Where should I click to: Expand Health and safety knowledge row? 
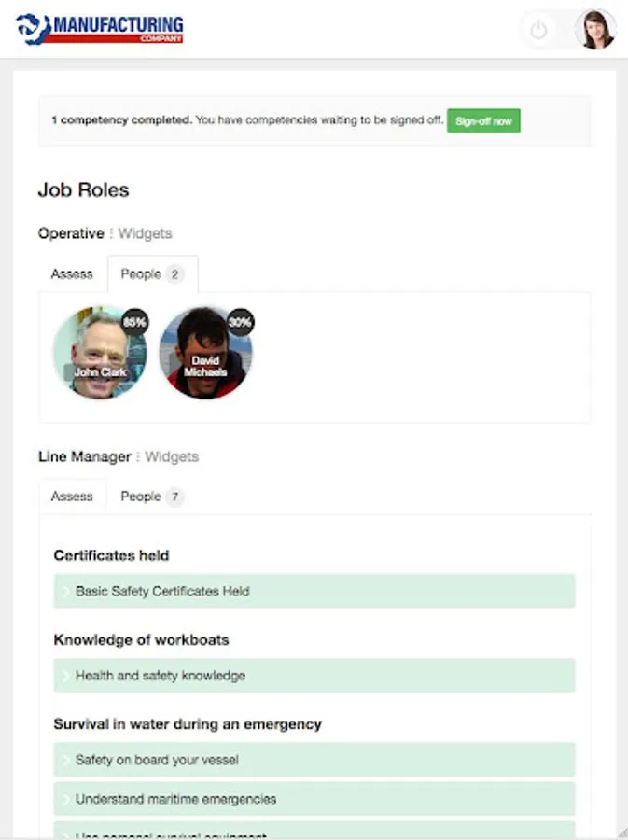(314, 675)
